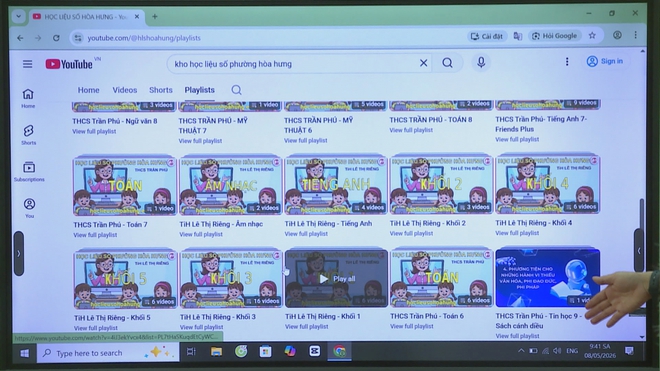This screenshot has width=660, height=371.
Task: Open Shorts in the left sidebar
Action: [28, 135]
